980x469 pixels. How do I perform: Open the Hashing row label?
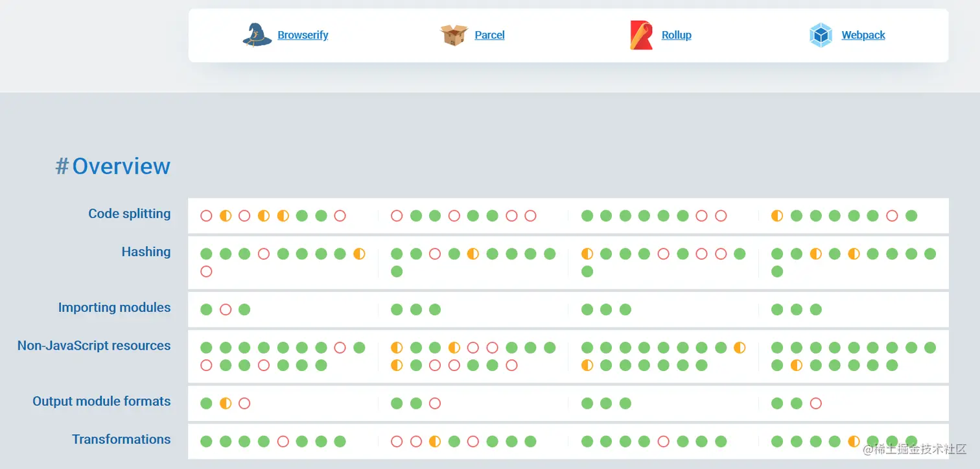coord(146,252)
